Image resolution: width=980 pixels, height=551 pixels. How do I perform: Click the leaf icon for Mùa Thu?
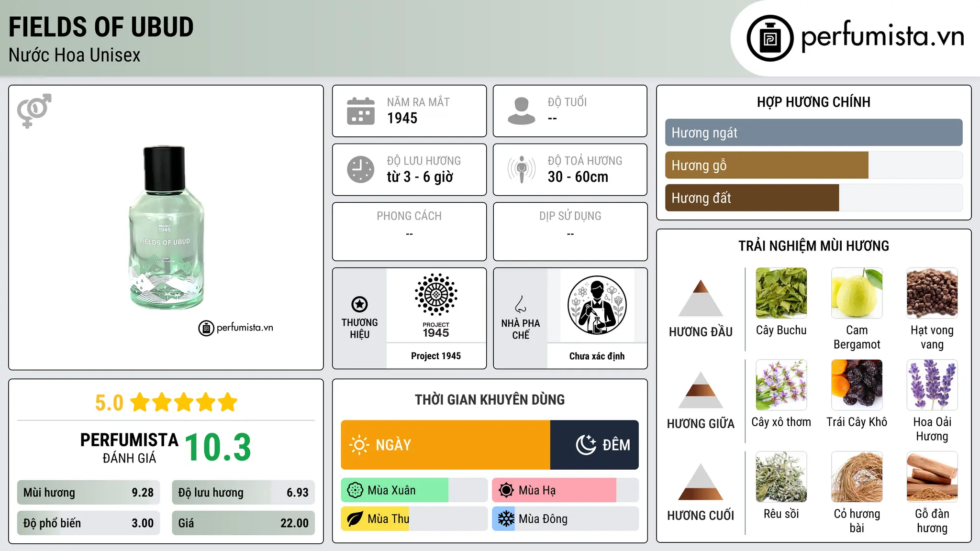coord(355,519)
